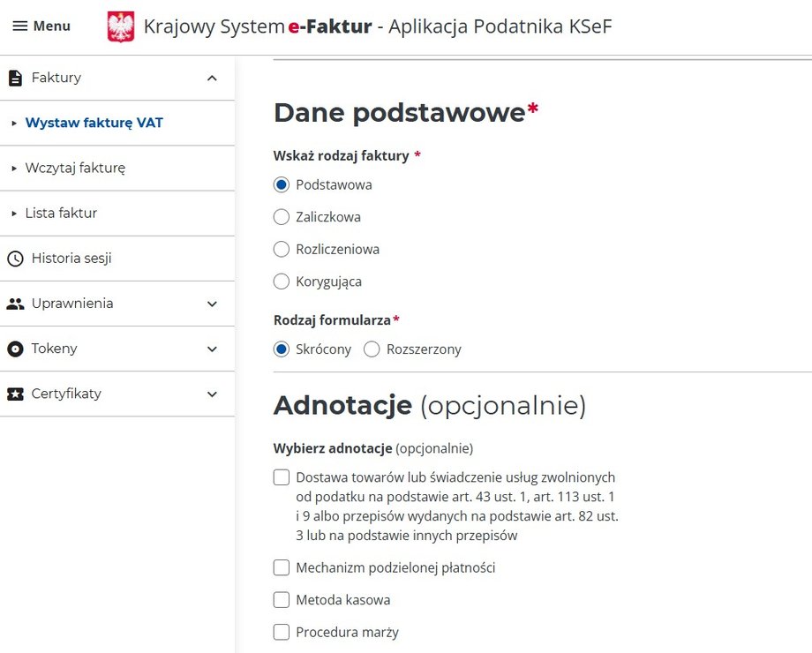Click the Faktury document icon in sidebar

(14, 78)
